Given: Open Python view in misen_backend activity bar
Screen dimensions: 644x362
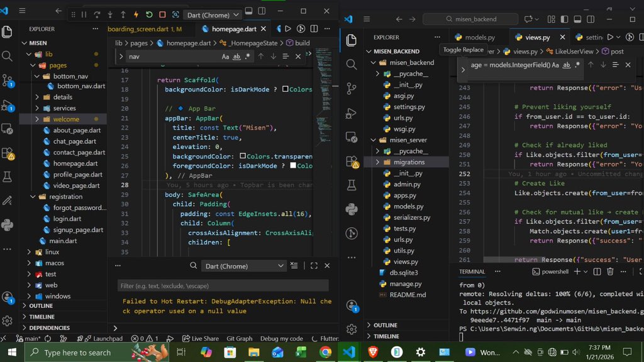Looking at the screenshot, I should click(351, 209).
